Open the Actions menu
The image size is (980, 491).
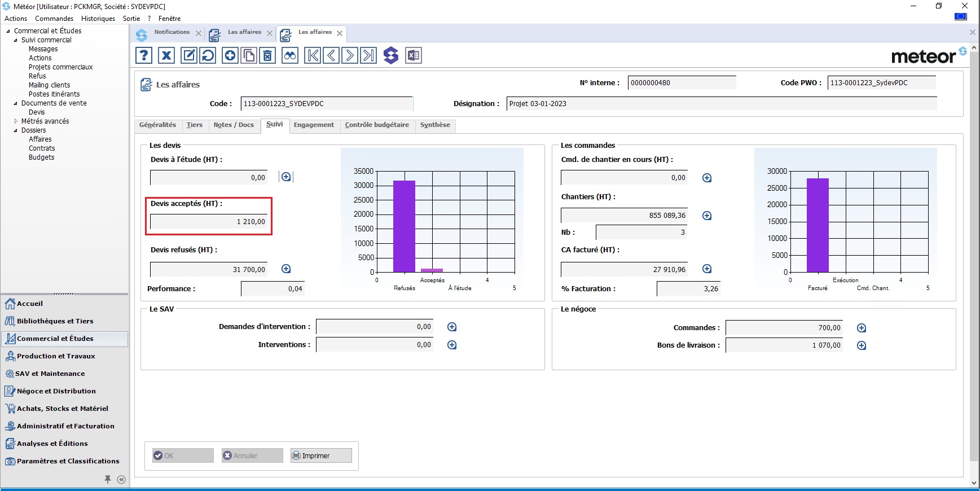click(16, 19)
